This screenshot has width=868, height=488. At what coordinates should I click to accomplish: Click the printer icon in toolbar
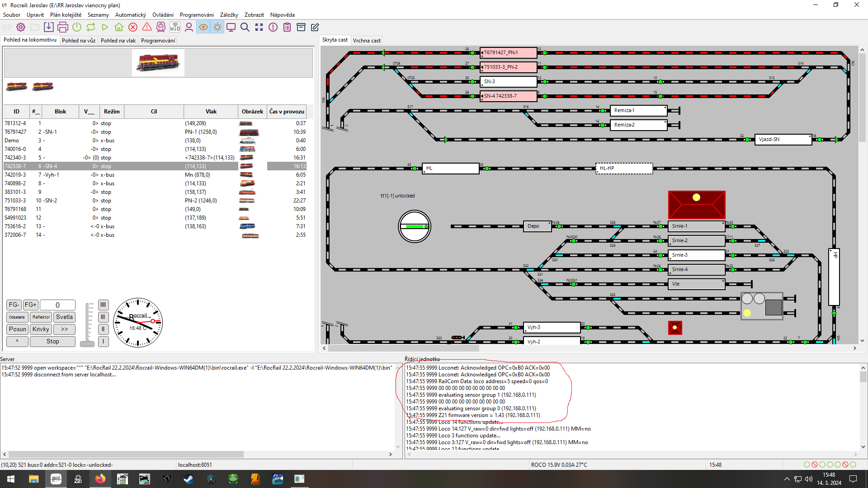tap(63, 27)
